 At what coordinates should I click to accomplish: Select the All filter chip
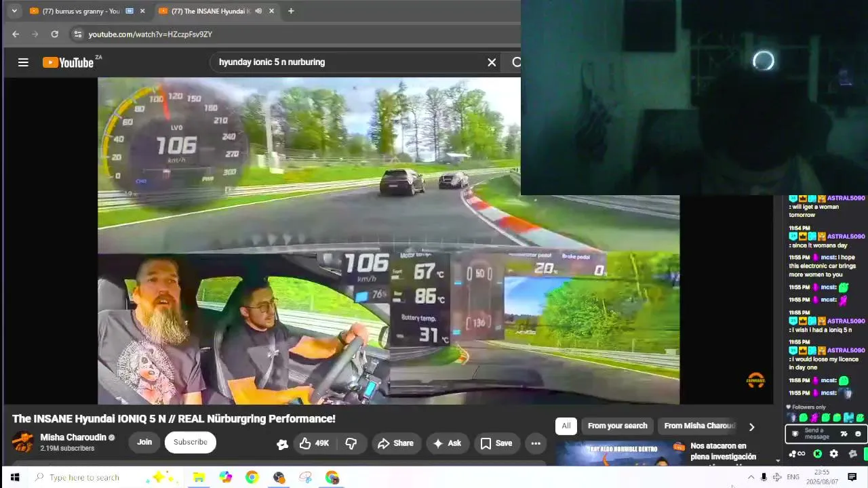pos(566,426)
